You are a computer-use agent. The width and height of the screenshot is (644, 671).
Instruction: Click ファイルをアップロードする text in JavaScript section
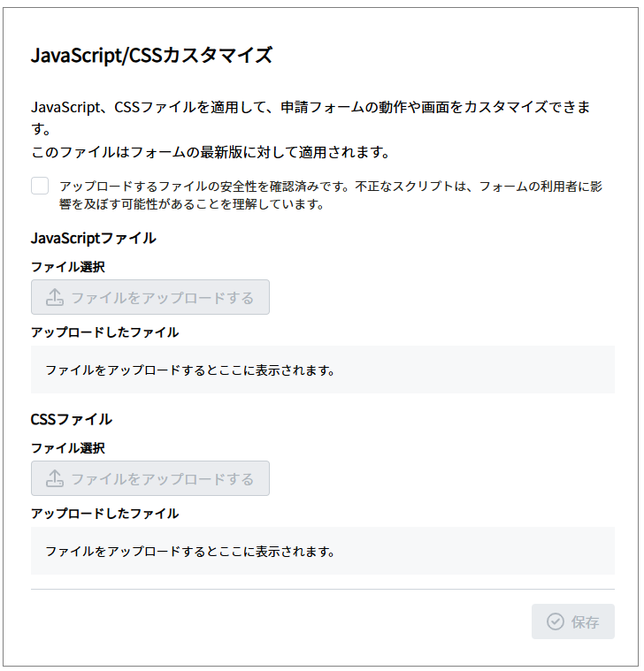[163, 298]
